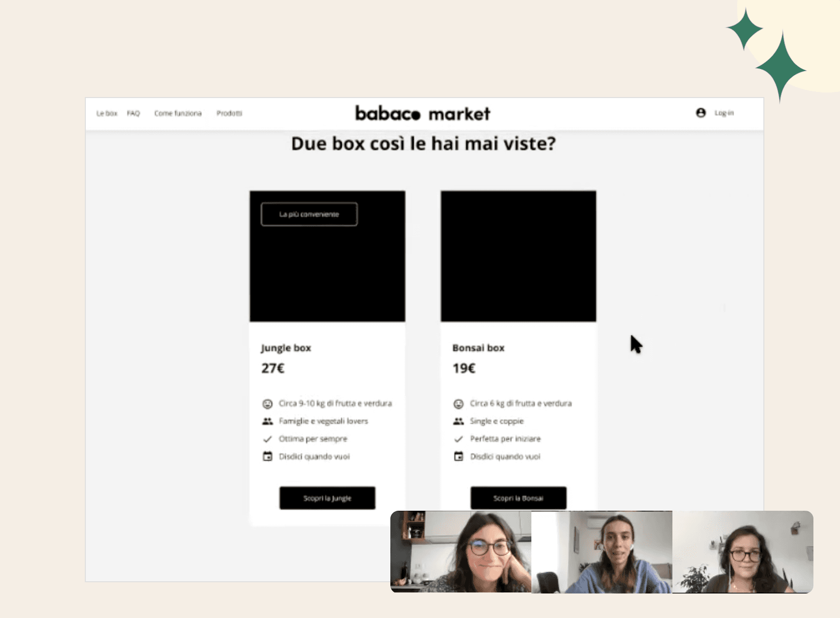This screenshot has width=840, height=618.
Task: Click the Jungle box title
Action: [x=286, y=348]
